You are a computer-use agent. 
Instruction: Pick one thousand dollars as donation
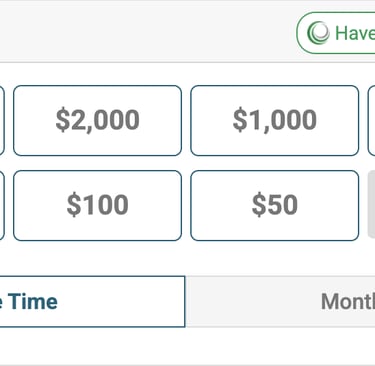pos(275,120)
